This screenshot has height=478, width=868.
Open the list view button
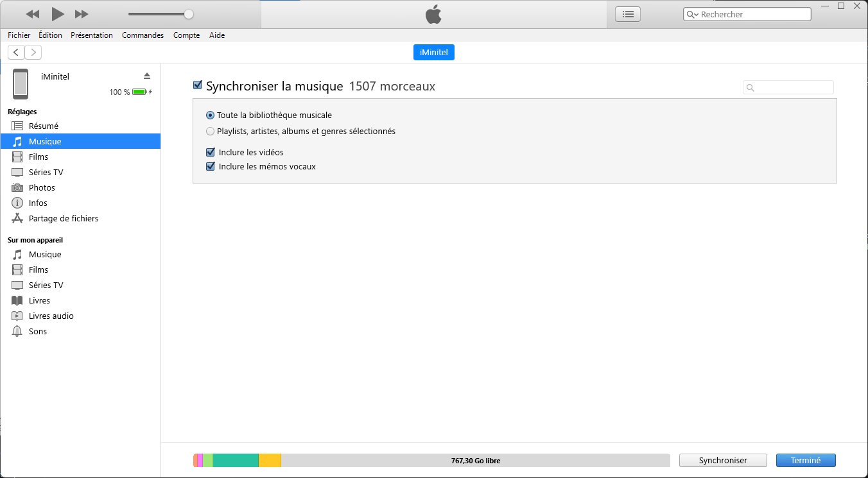pyautogui.click(x=628, y=14)
